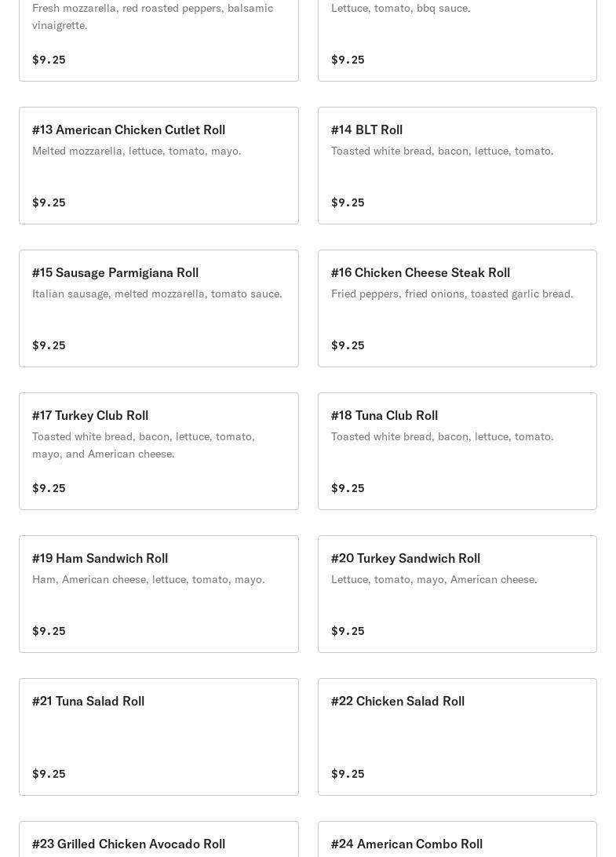The width and height of the screenshot is (616, 857).
Task: Click the Italian sausage, melted mozzarella description
Action: coord(157,294)
